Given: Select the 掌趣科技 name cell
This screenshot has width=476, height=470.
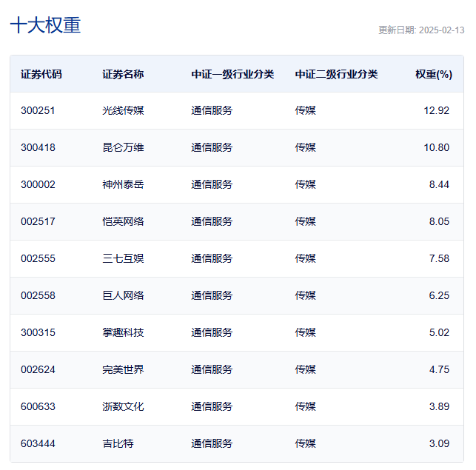Looking at the screenshot, I should 123,333.
